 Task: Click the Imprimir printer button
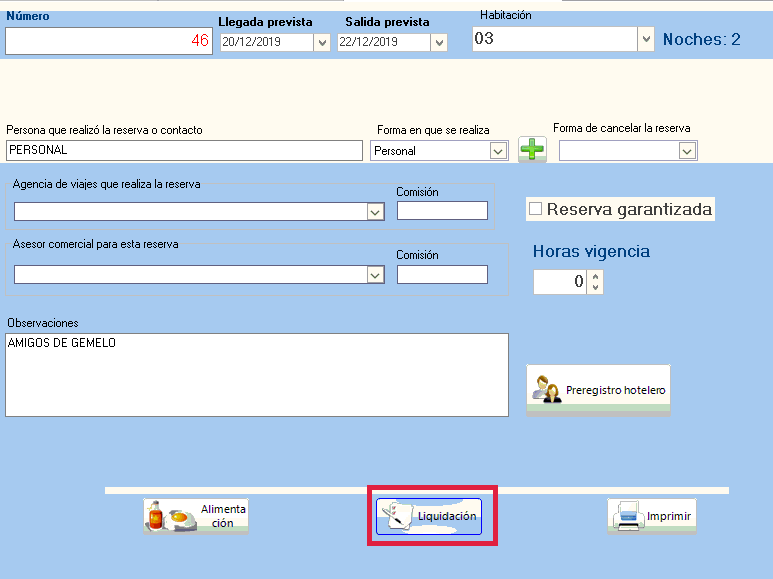coord(651,517)
